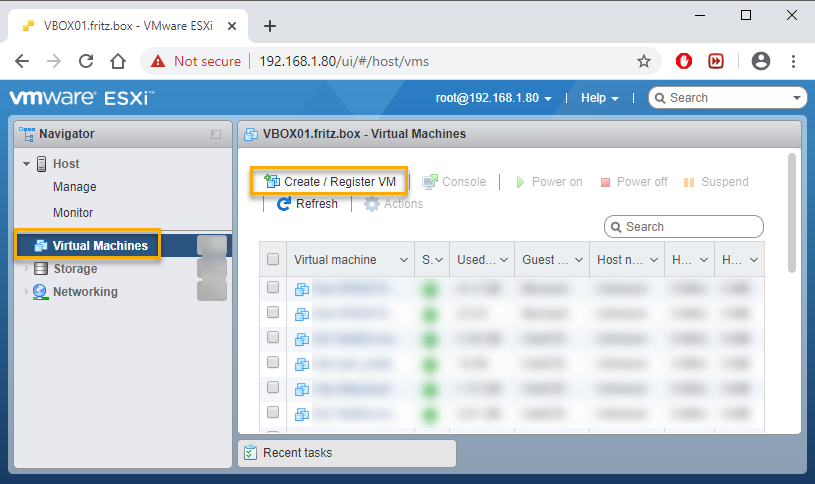
Task: Click the browser Home icon
Action: click(x=118, y=61)
